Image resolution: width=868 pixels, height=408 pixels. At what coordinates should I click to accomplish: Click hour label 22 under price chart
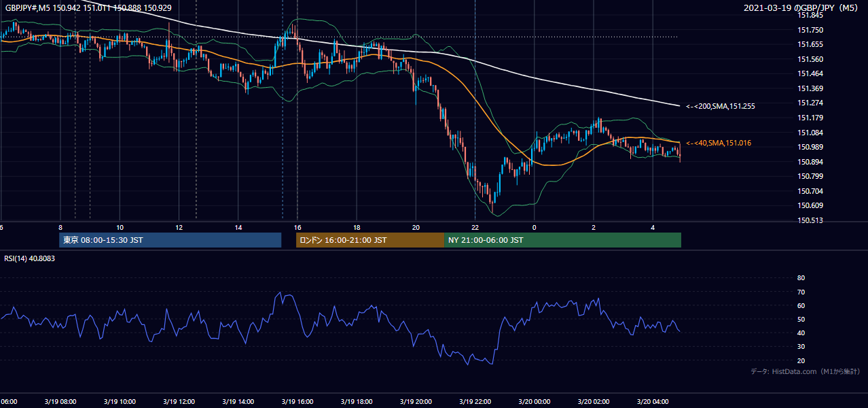(x=475, y=227)
